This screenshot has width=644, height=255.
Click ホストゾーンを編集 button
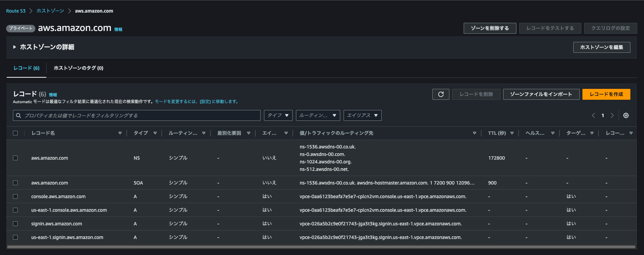(x=601, y=47)
